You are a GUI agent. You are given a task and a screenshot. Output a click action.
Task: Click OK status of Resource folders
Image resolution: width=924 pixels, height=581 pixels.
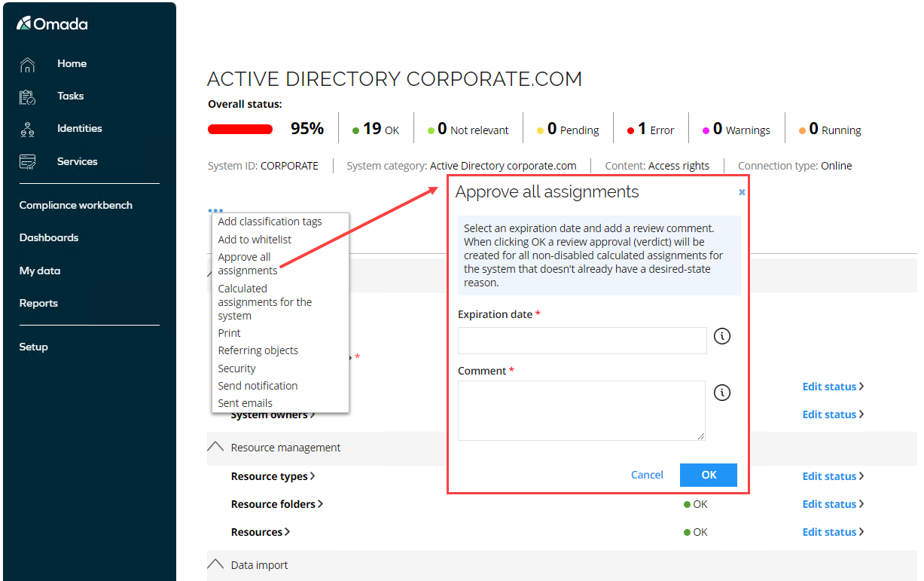point(696,504)
